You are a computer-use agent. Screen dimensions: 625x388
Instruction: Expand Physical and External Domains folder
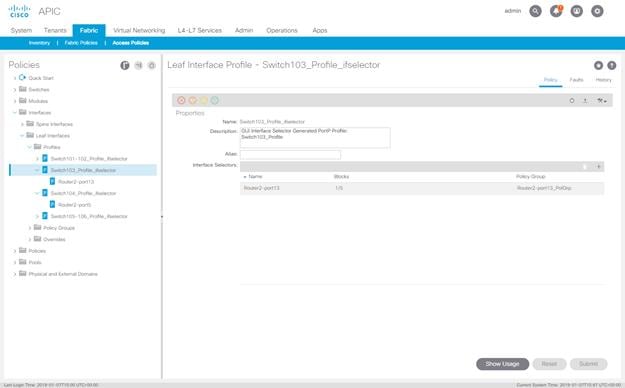[x=15, y=274]
